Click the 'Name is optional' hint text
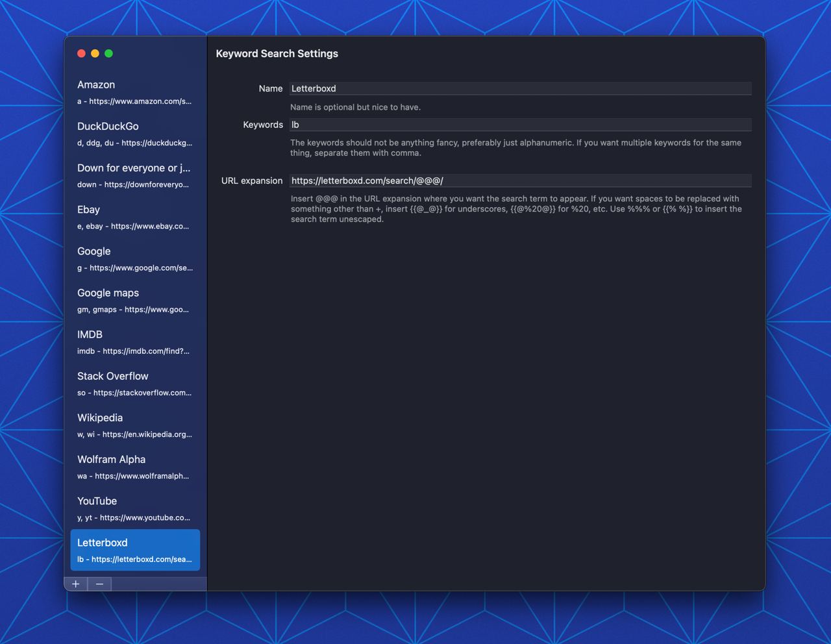 pyautogui.click(x=355, y=107)
